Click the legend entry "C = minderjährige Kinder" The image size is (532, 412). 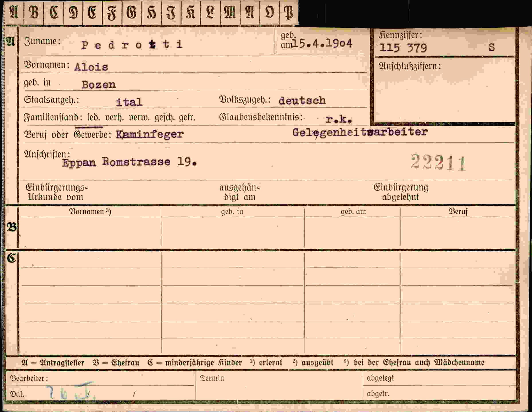(194, 363)
